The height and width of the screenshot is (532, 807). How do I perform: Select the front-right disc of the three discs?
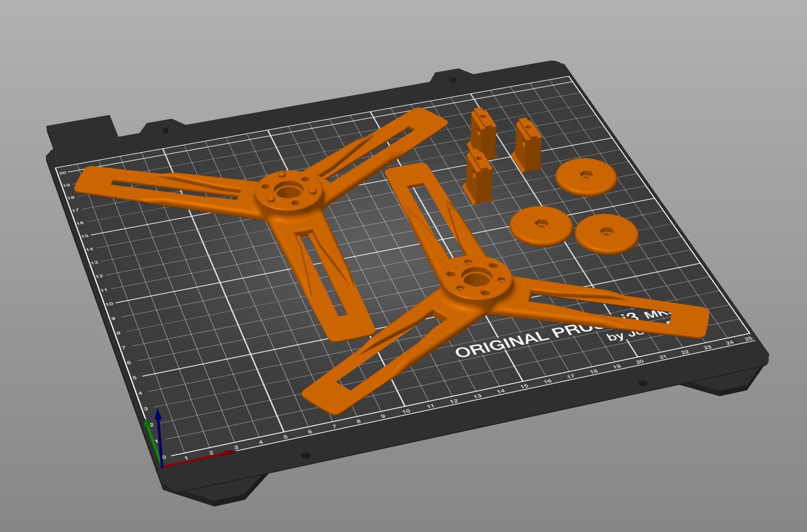[x=606, y=233]
